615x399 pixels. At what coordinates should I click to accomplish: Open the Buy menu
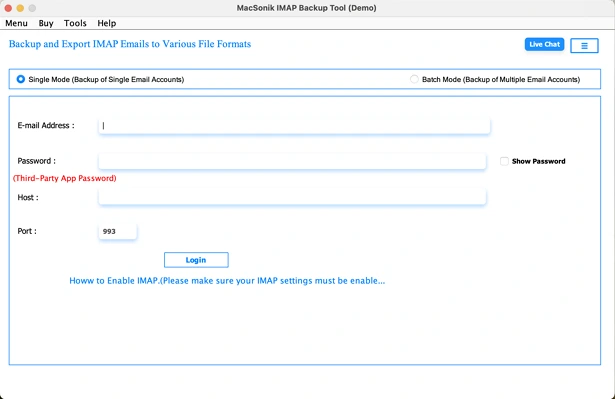[x=46, y=23]
